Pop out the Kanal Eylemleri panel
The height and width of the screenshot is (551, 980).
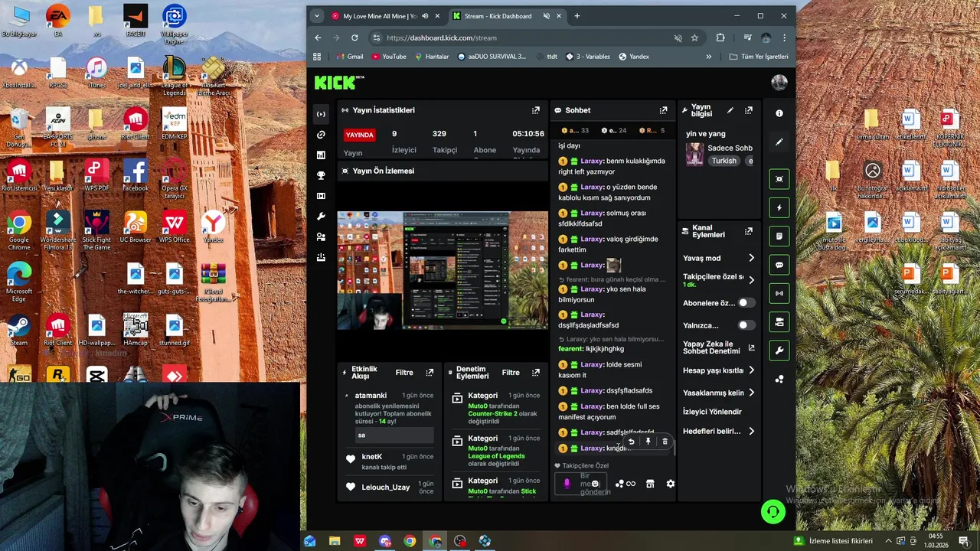click(748, 231)
